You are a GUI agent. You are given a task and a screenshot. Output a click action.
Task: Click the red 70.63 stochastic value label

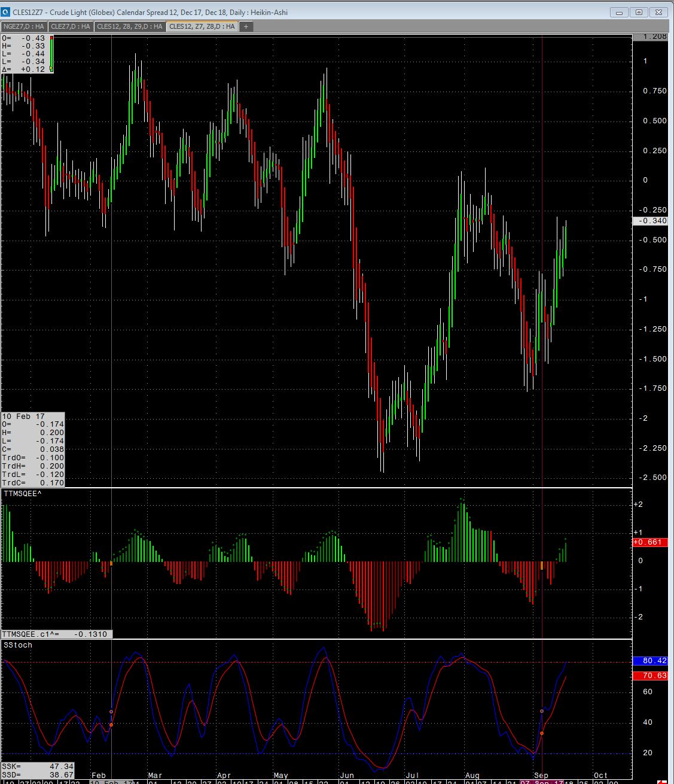(x=650, y=676)
